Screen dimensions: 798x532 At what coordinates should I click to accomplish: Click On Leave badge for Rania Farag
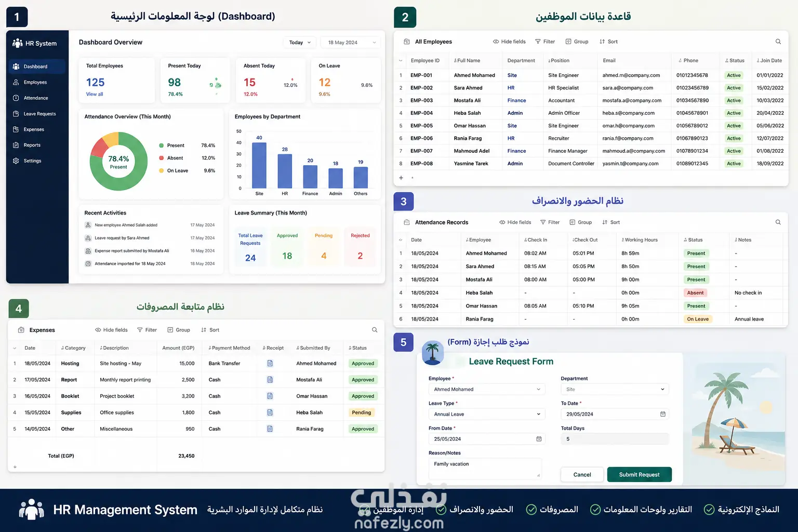698,319
